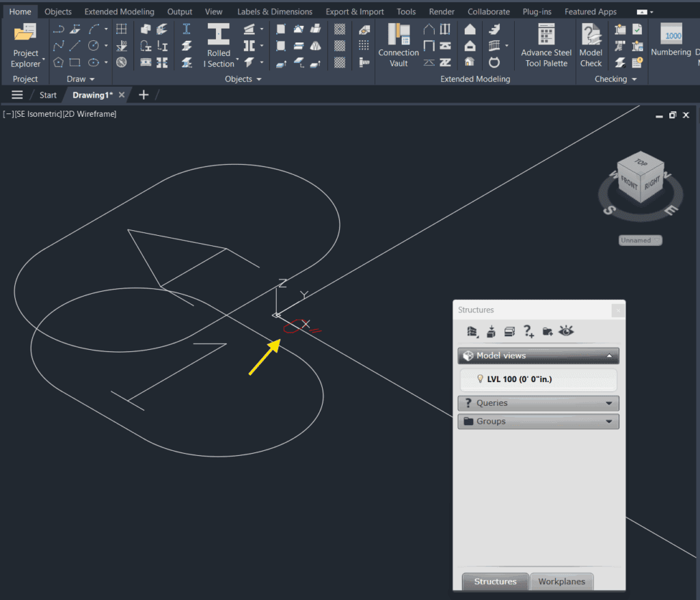700x600 pixels.
Task: Switch to the Workplanes tab
Action: [x=561, y=582]
